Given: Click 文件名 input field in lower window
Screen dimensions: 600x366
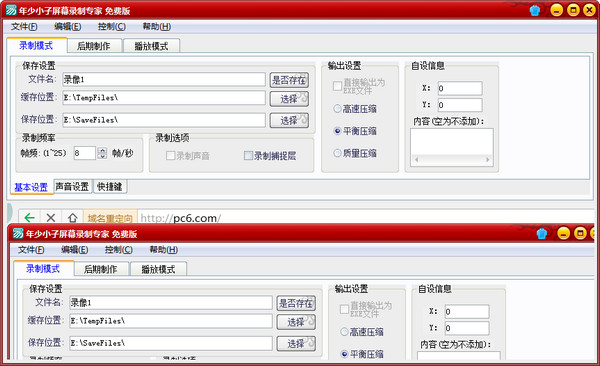Looking at the screenshot, I should [171, 302].
